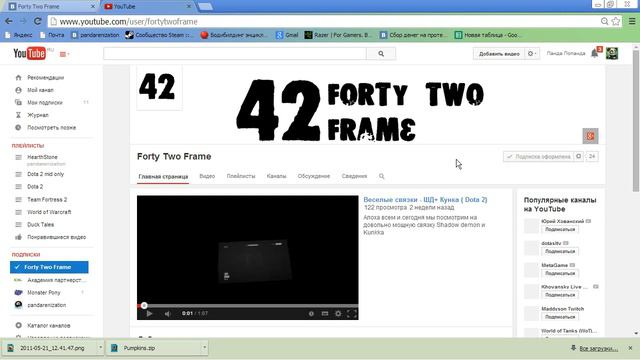The image size is (640, 360).
Task: Open the World of Warcraft playlist
Action: tap(49, 212)
